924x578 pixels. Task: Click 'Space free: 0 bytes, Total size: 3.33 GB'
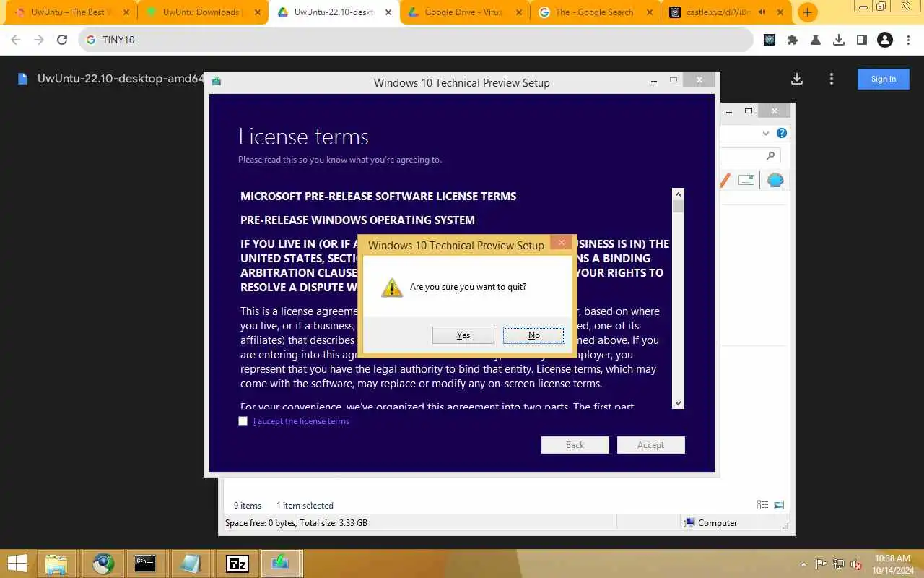(296, 523)
